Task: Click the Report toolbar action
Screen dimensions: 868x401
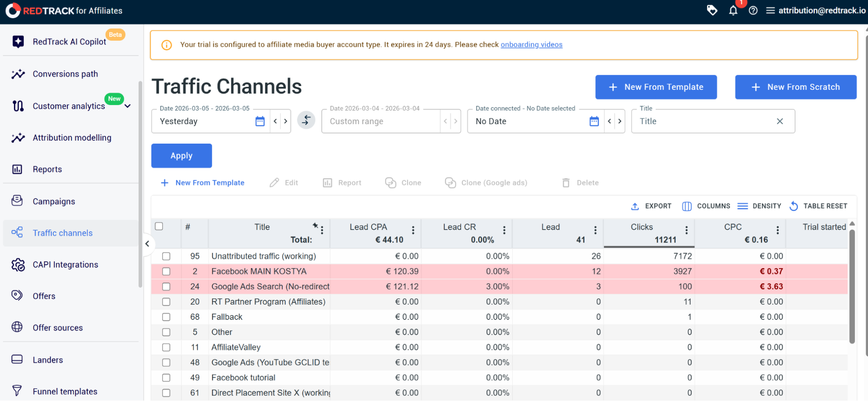Action: tap(342, 183)
